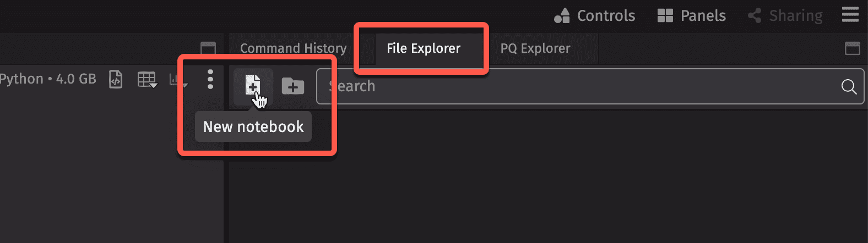Open the PQ Explorer tab
The image size is (868, 243).
(x=535, y=48)
